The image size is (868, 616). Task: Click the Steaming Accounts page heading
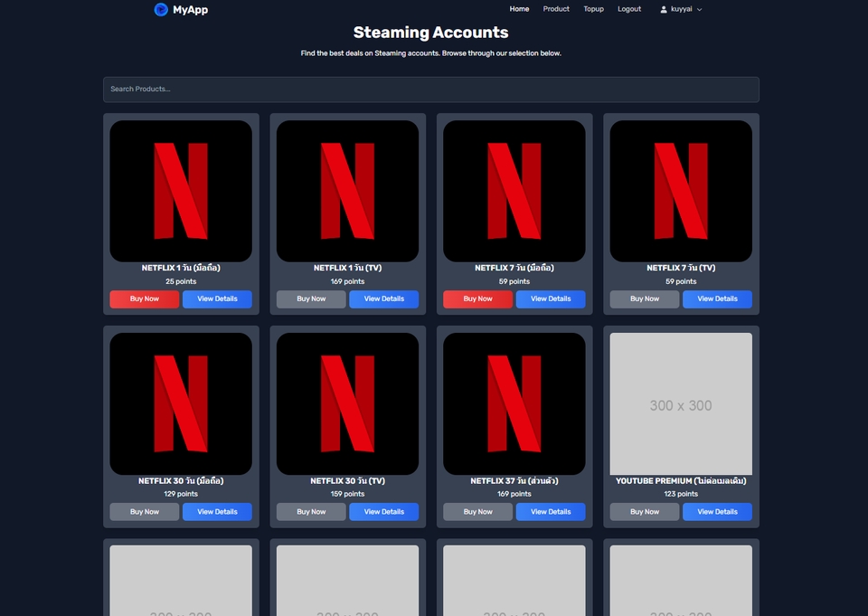430,33
